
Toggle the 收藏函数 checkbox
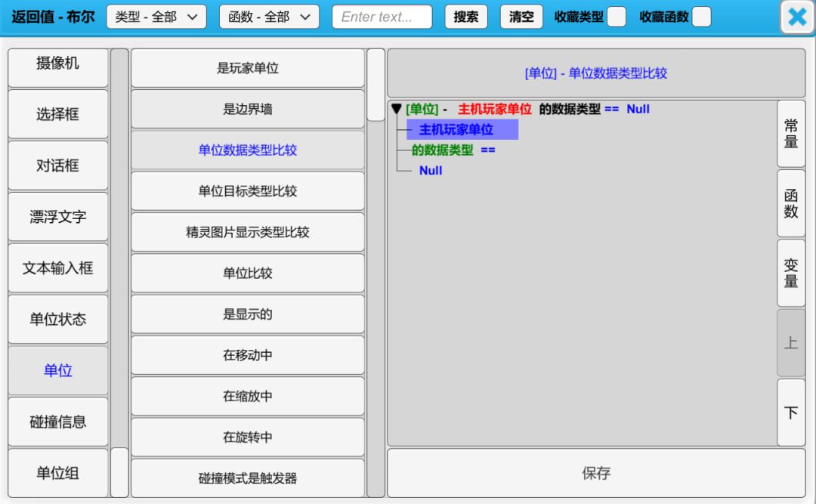701,17
